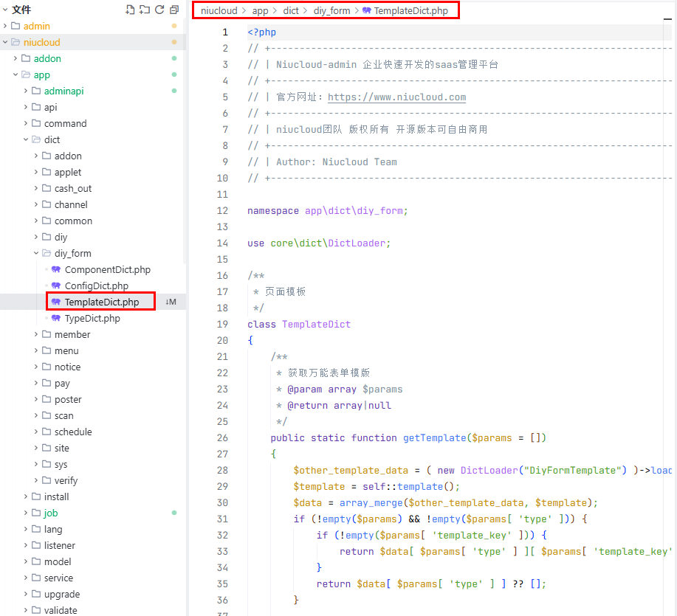This screenshot has height=616, width=677.
Task: Open the https://www.niucloud.com link
Action: click(396, 97)
